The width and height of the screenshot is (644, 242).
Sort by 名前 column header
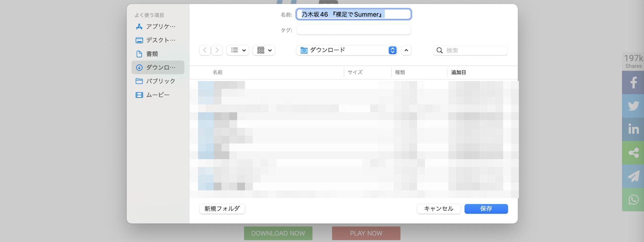[218, 72]
